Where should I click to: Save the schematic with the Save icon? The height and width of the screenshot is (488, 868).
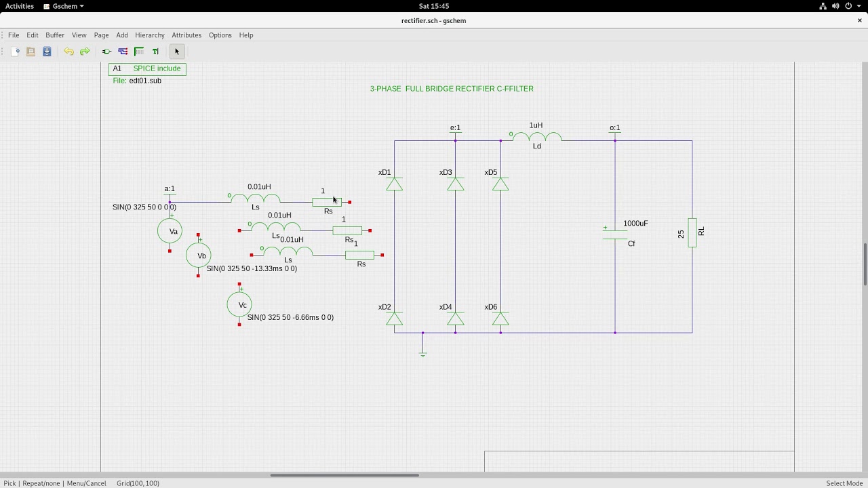click(x=47, y=52)
